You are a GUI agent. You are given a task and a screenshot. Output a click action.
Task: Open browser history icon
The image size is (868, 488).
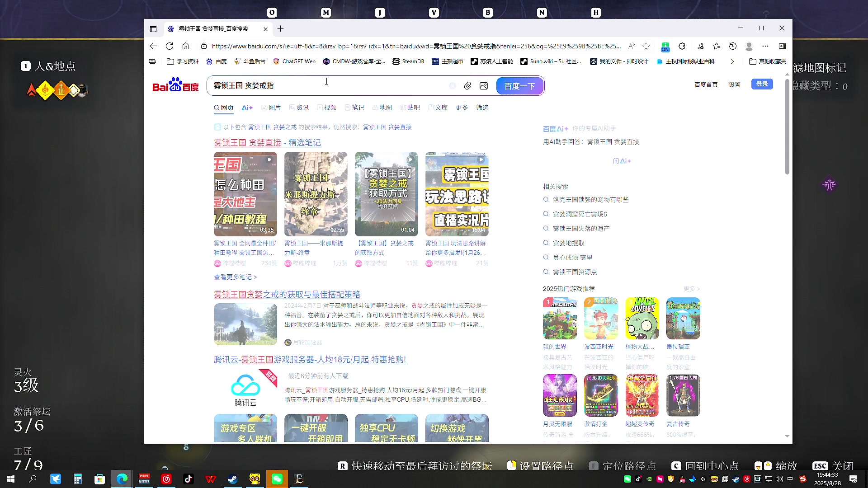coord(733,46)
